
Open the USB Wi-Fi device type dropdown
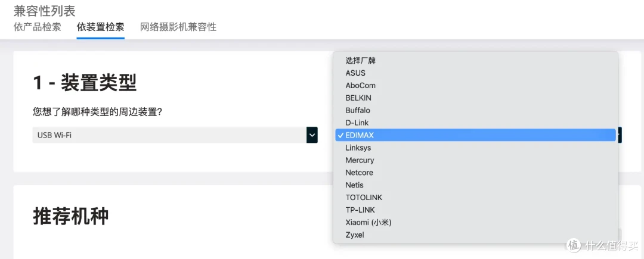175,135
